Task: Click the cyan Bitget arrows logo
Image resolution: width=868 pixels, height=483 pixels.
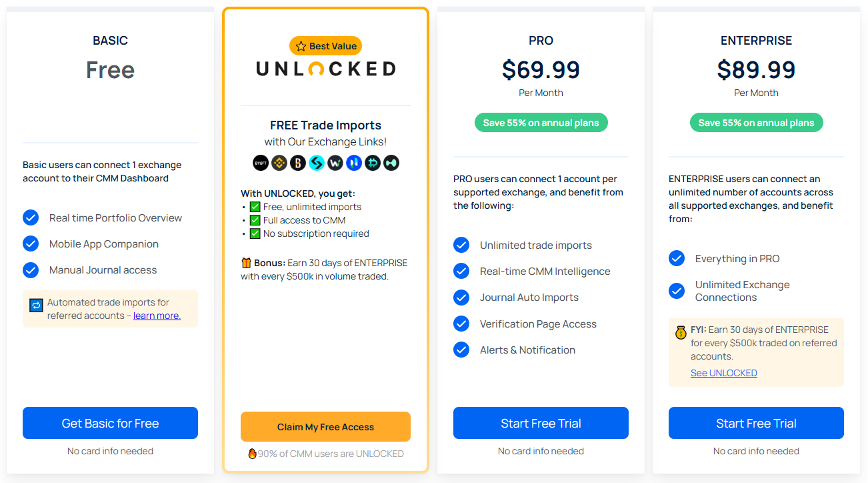Action: [x=316, y=163]
